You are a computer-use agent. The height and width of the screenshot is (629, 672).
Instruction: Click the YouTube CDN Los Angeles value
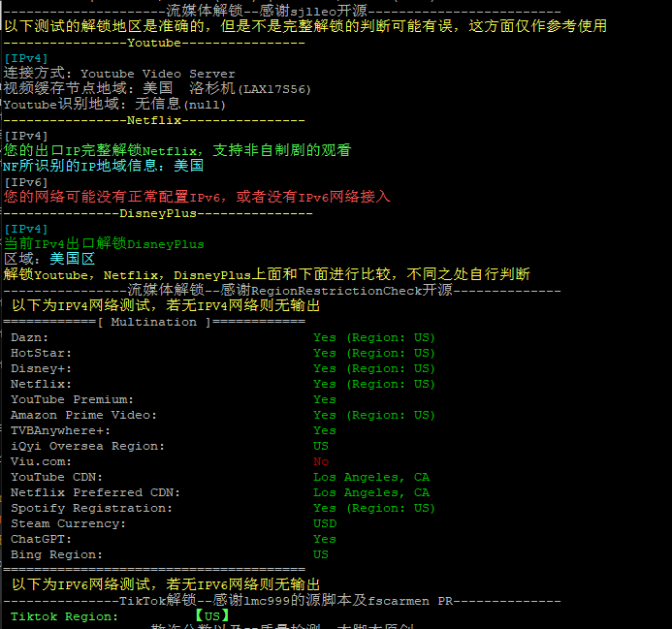[371, 477]
